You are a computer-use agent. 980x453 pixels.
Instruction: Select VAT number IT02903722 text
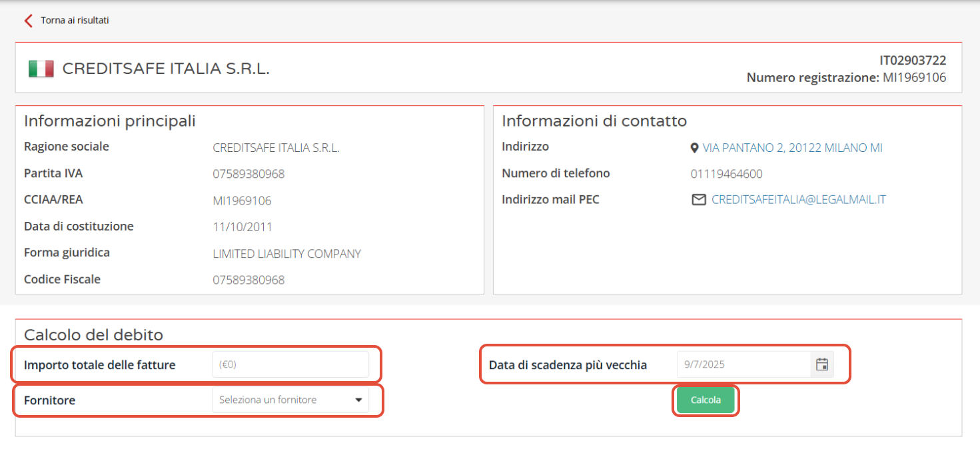[x=913, y=61]
